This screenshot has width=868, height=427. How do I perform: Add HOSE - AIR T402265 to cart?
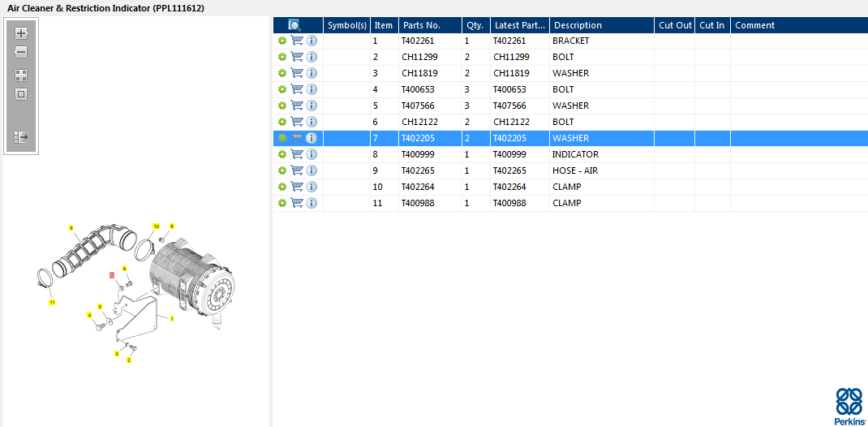tap(297, 170)
